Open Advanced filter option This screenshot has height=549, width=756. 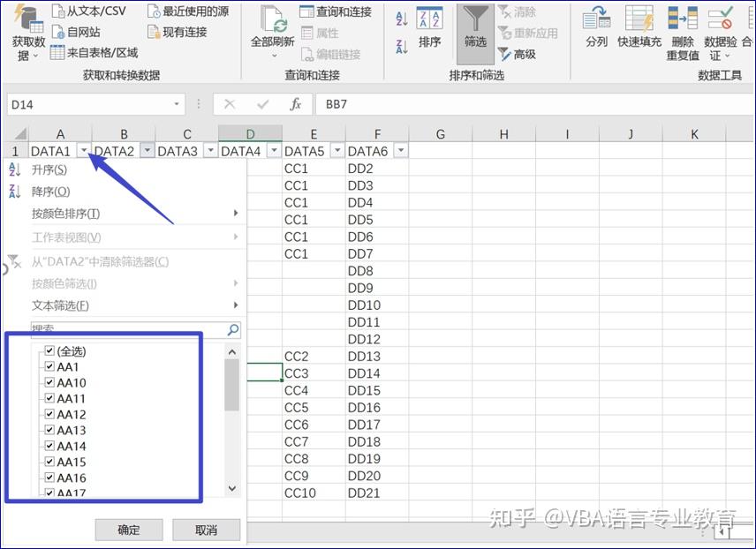point(517,54)
